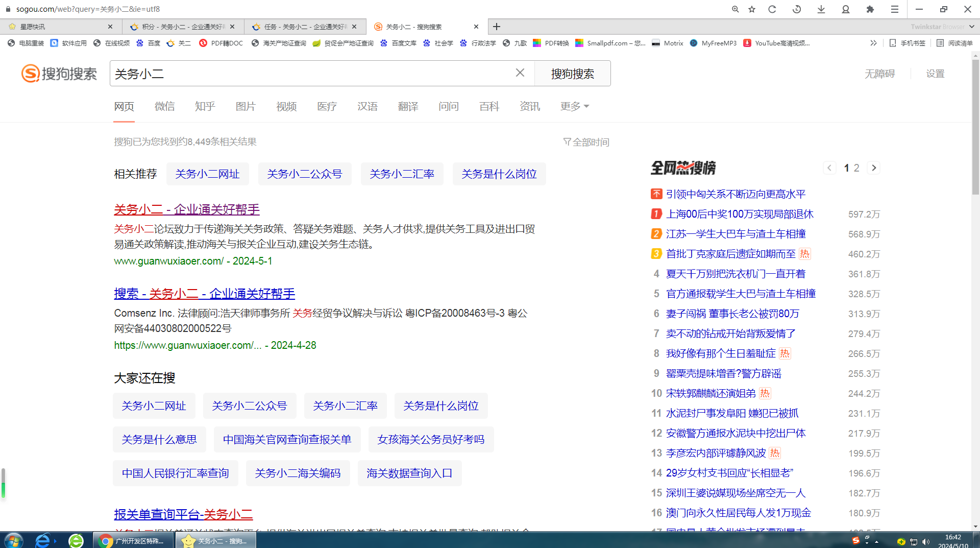This screenshot has height=548, width=980.
Task: Switch to the 图片 search tab
Action: 246,106
